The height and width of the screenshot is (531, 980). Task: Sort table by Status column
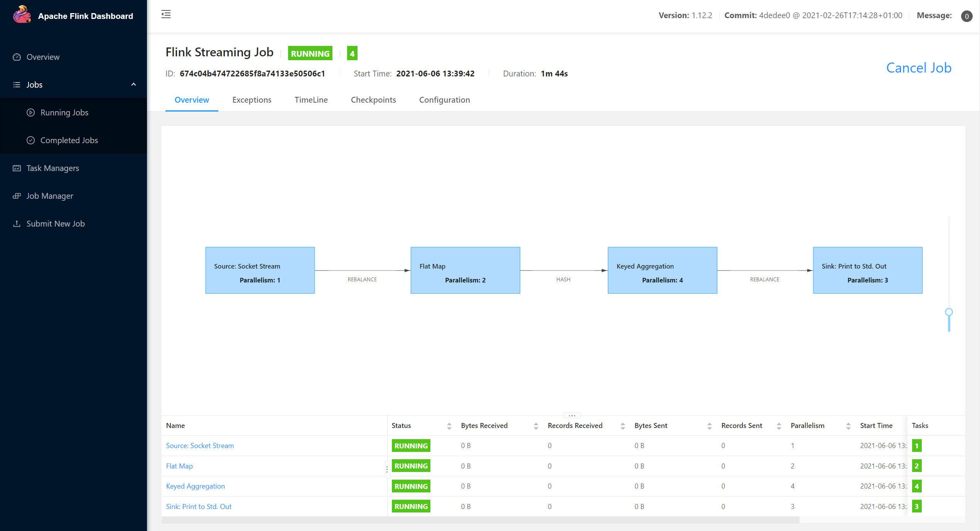pyautogui.click(x=449, y=426)
